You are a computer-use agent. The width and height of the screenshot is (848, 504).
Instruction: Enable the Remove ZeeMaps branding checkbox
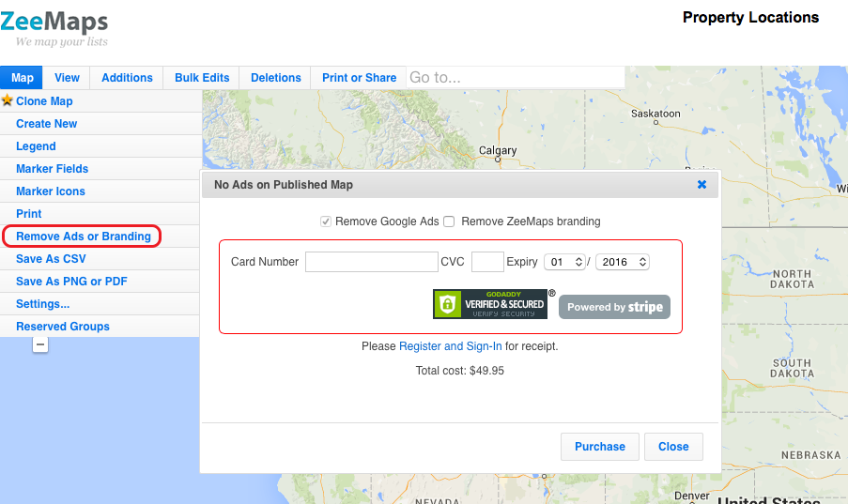(449, 221)
